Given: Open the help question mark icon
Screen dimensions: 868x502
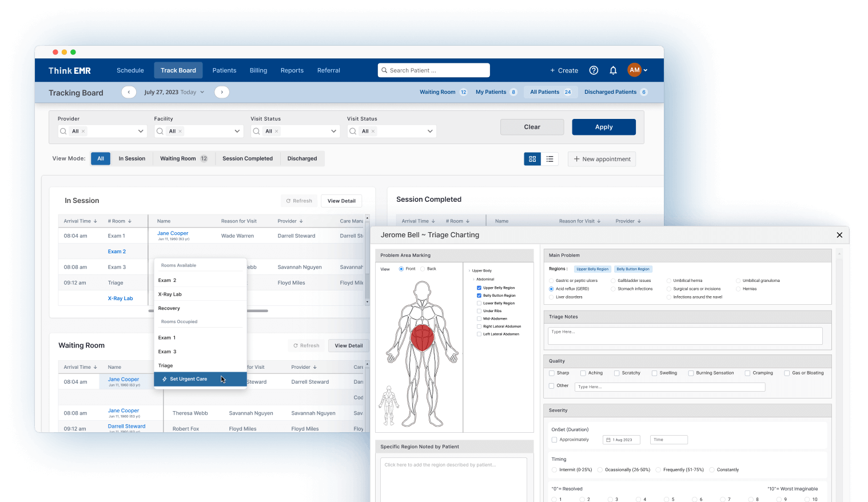Looking at the screenshot, I should tap(594, 70).
